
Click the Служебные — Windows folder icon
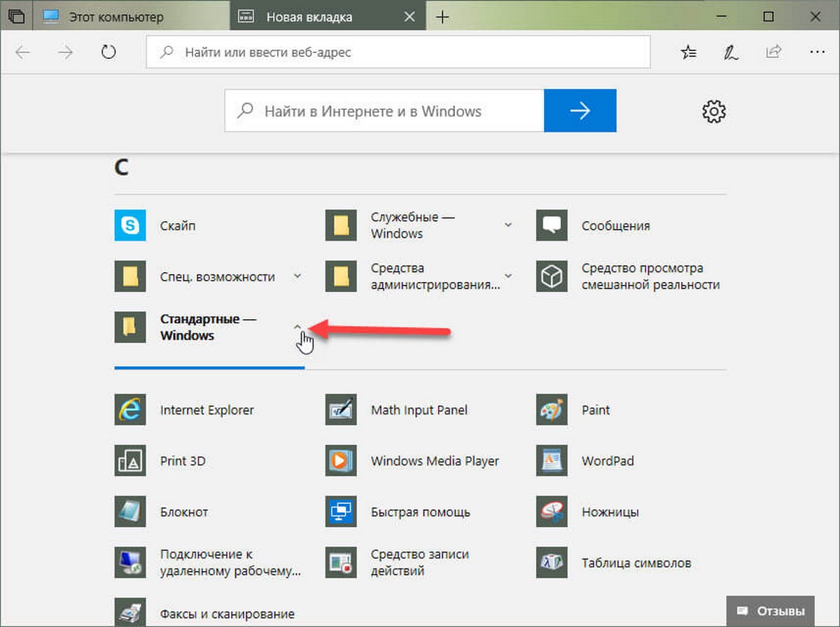(x=341, y=225)
